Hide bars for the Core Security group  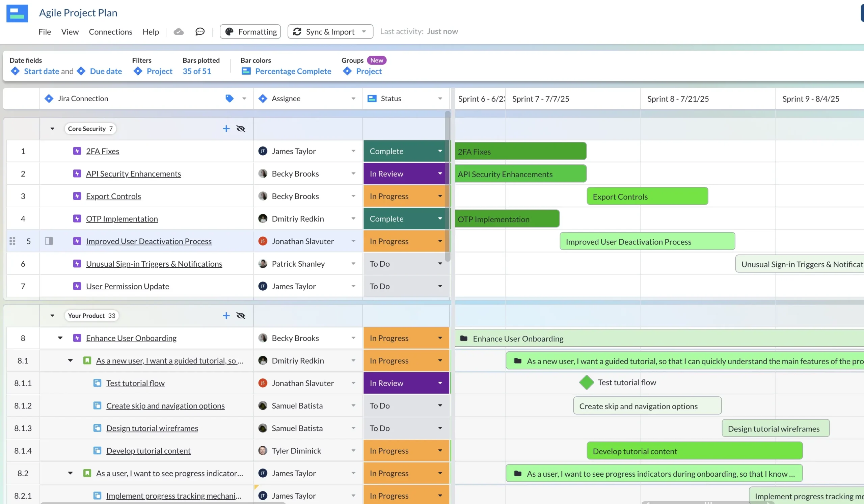tap(241, 129)
